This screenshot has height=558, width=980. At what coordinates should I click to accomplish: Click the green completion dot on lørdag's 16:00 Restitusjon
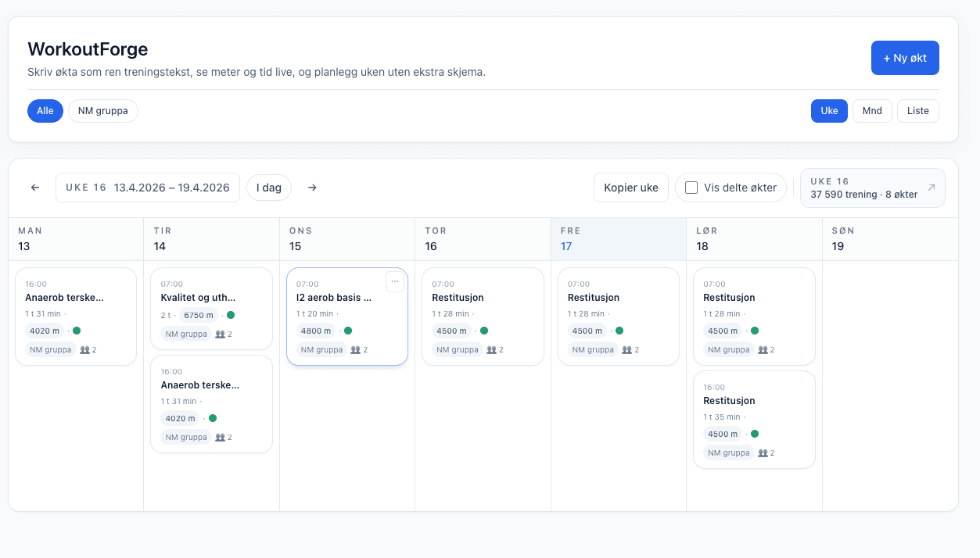tap(753, 434)
